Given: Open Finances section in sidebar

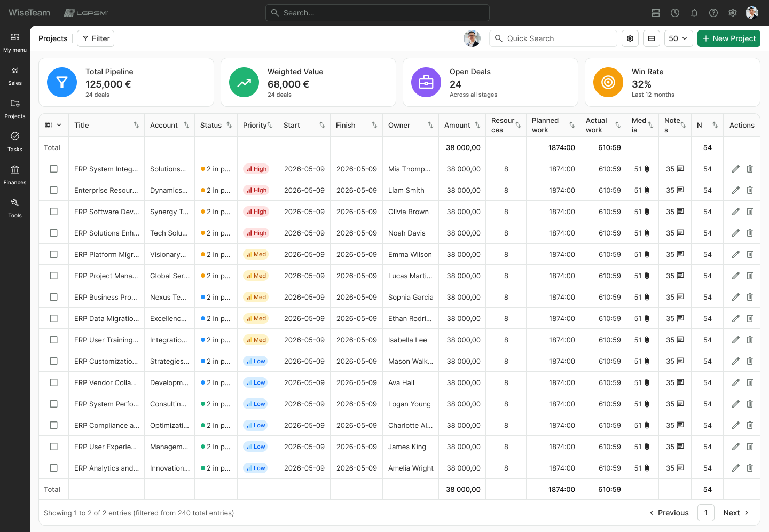Looking at the screenshot, I should click(x=15, y=175).
